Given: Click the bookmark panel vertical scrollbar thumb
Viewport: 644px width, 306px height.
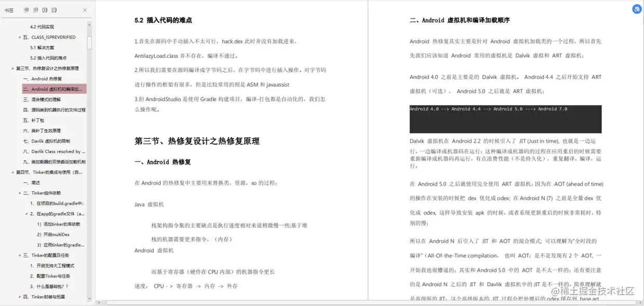Looking at the screenshot, I should [89, 43].
